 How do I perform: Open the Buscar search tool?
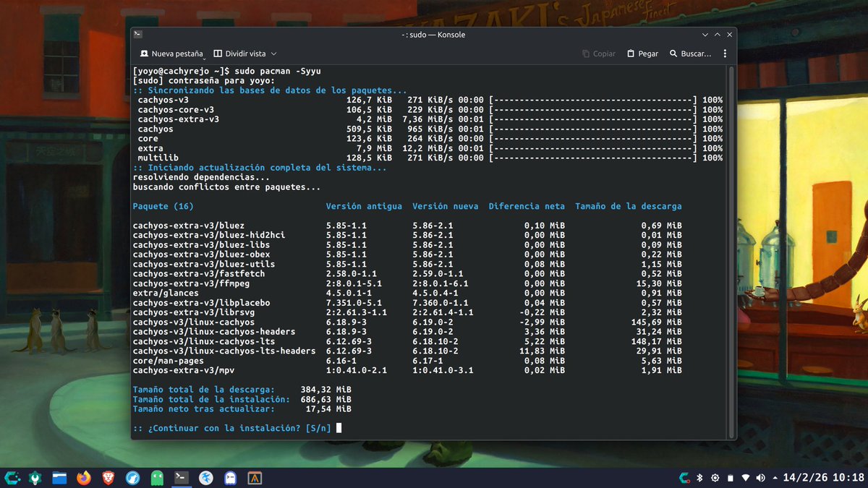[x=690, y=53]
